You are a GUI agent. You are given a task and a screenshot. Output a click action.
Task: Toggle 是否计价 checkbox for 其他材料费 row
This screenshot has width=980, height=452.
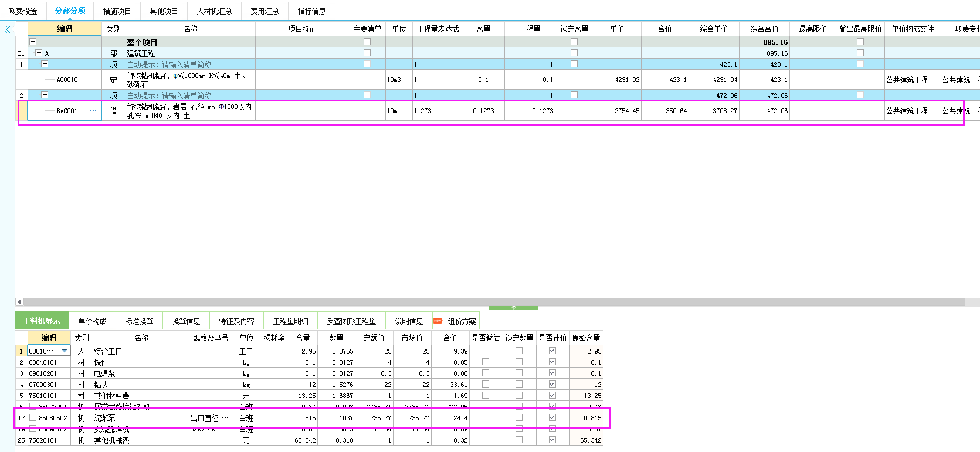pos(552,395)
